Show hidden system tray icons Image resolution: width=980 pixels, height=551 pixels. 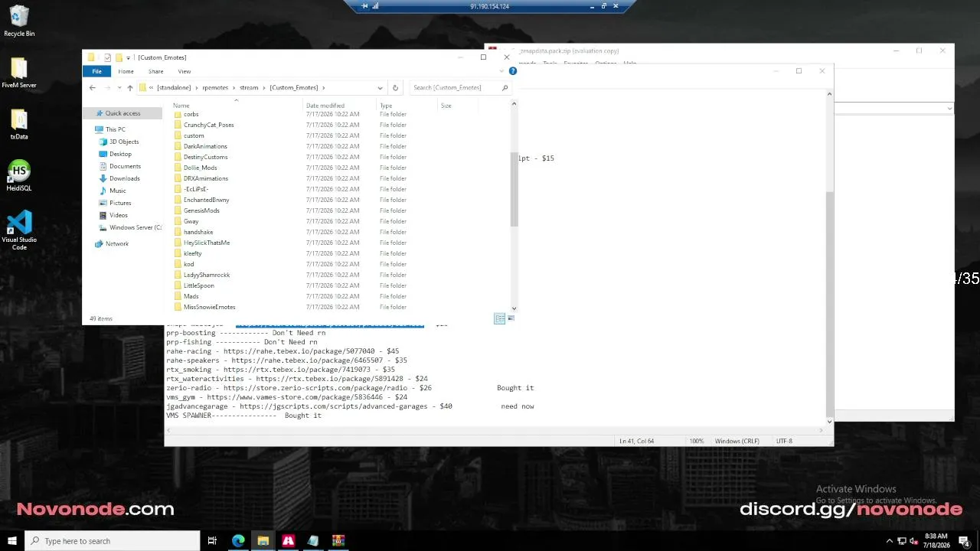click(x=890, y=541)
